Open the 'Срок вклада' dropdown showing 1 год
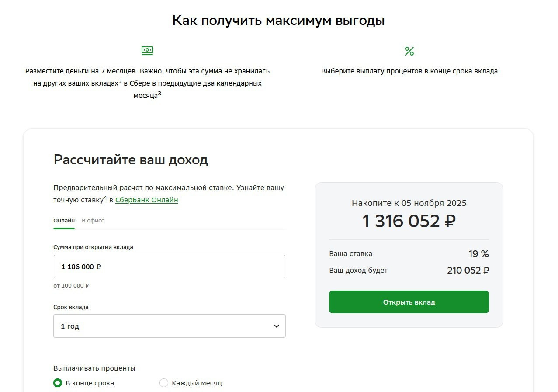Screen dimensions: 558x392 [169, 326]
